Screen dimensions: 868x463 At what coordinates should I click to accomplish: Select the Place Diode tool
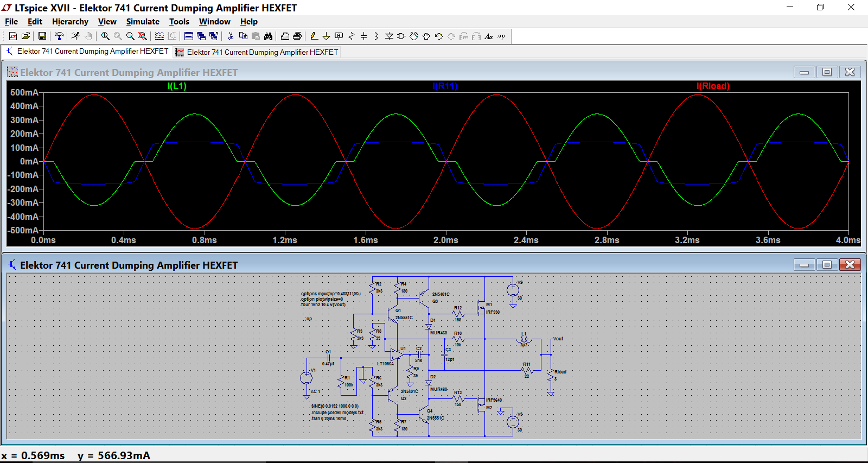pos(389,36)
